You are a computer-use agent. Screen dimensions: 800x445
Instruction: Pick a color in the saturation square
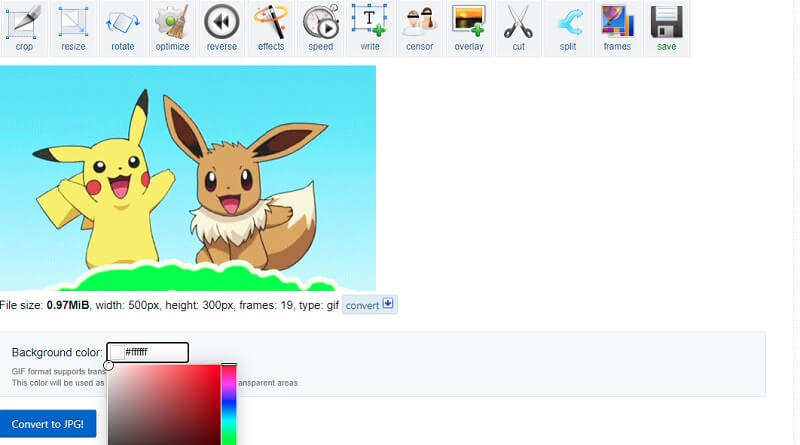[x=163, y=405]
